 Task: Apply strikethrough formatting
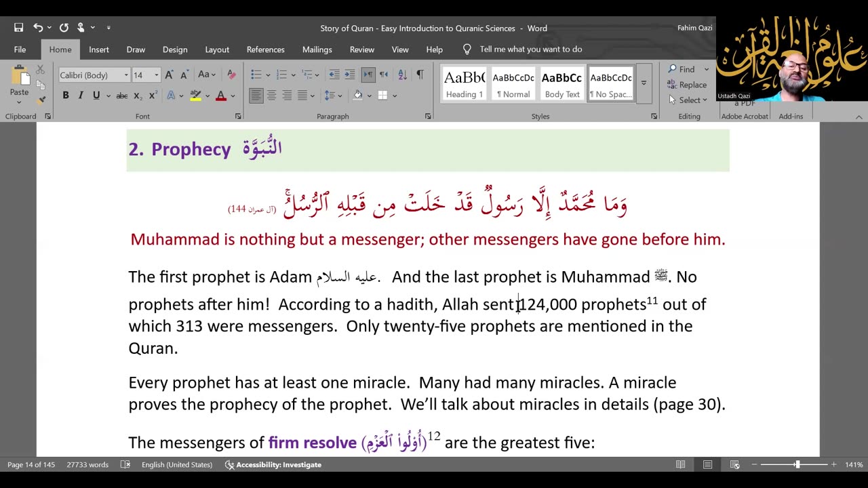(x=122, y=96)
